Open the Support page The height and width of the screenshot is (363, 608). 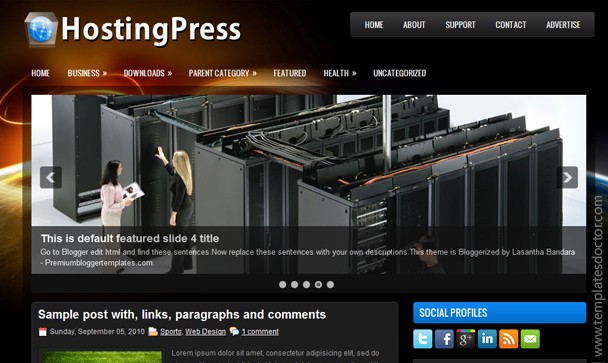[460, 25]
